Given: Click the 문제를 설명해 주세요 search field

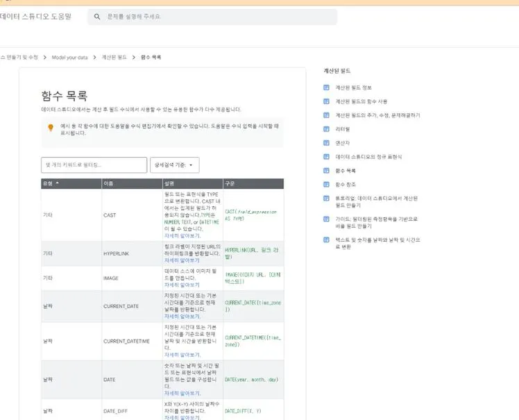Looking at the screenshot, I should [212, 17].
